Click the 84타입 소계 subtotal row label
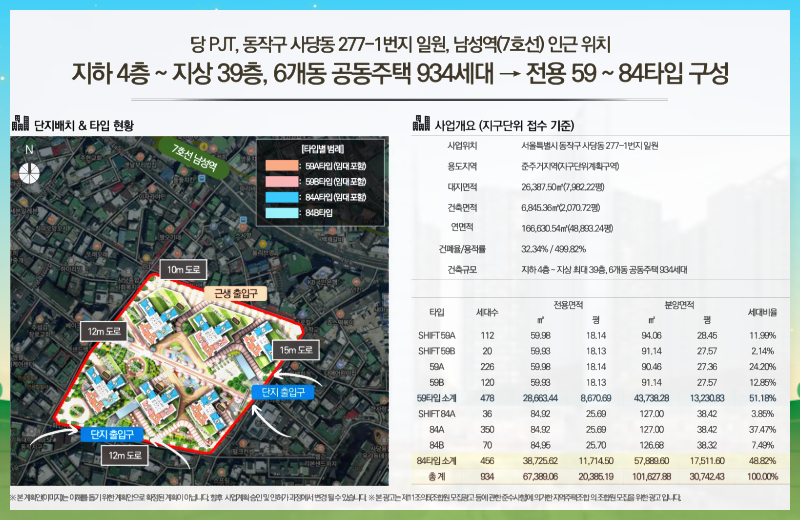Viewport: 800px width, 520px height. [437, 461]
